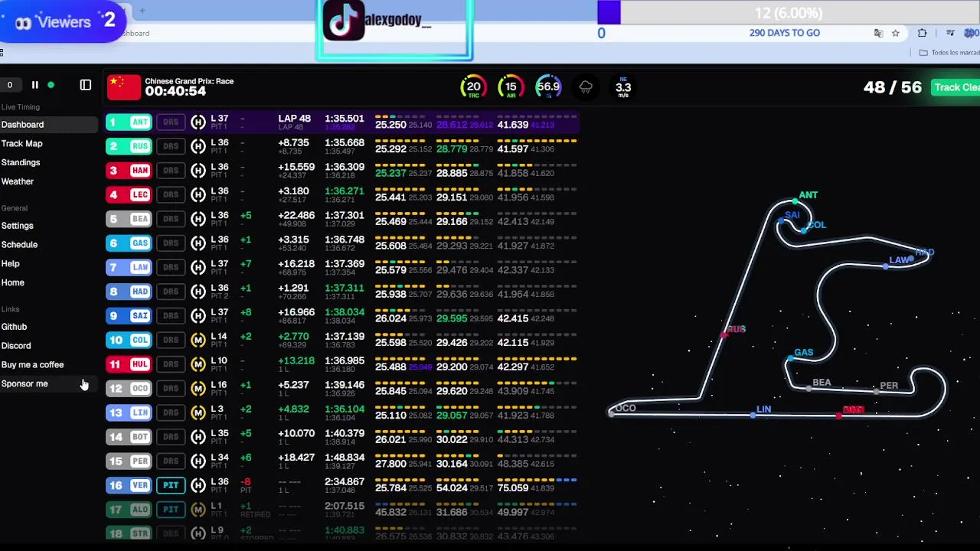The width and height of the screenshot is (980, 551).
Task: Click the PIT badge in ALO row
Action: (171, 510)
